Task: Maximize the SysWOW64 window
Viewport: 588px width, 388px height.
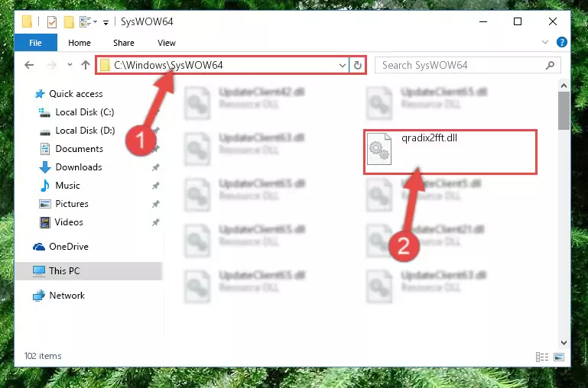Action: (x=518, y=21)
